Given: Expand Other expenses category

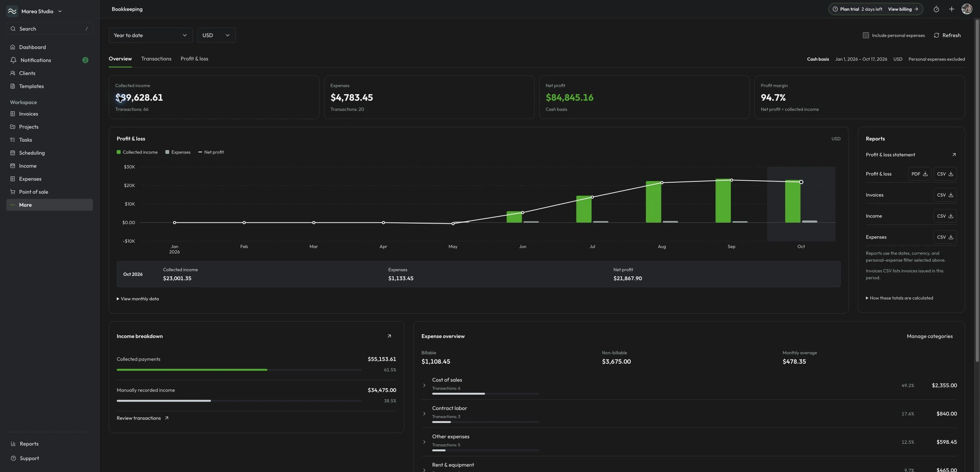Looking at the screenshot, I should [x=424, y=442].
